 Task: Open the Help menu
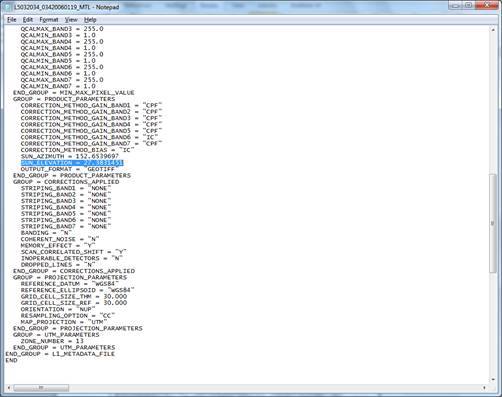coord(90,20)
